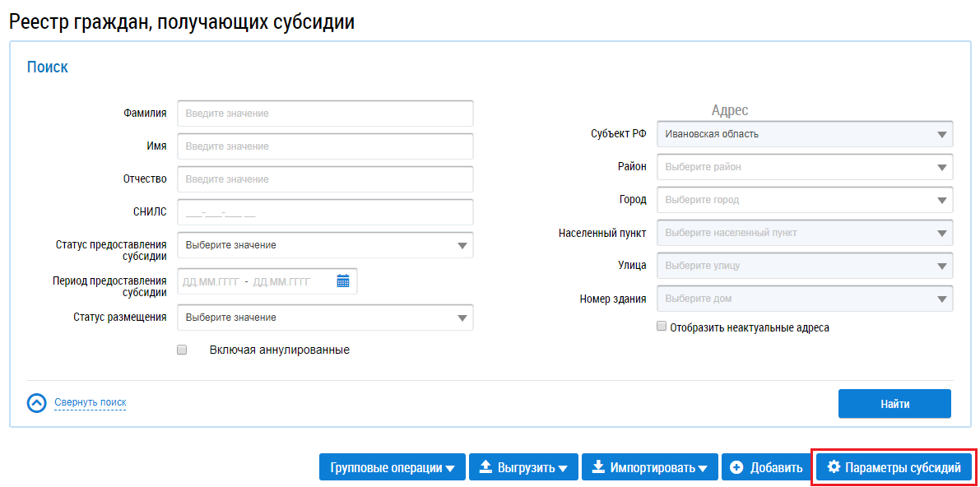Click into the Фамилия input field

pos(325,114)
